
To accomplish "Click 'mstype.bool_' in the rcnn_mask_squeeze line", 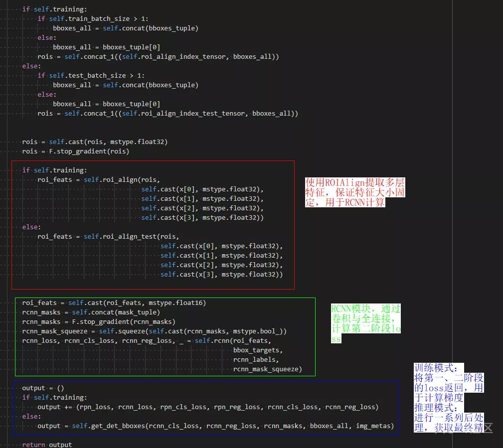I will pyautogui.click(x=256, y=331).
